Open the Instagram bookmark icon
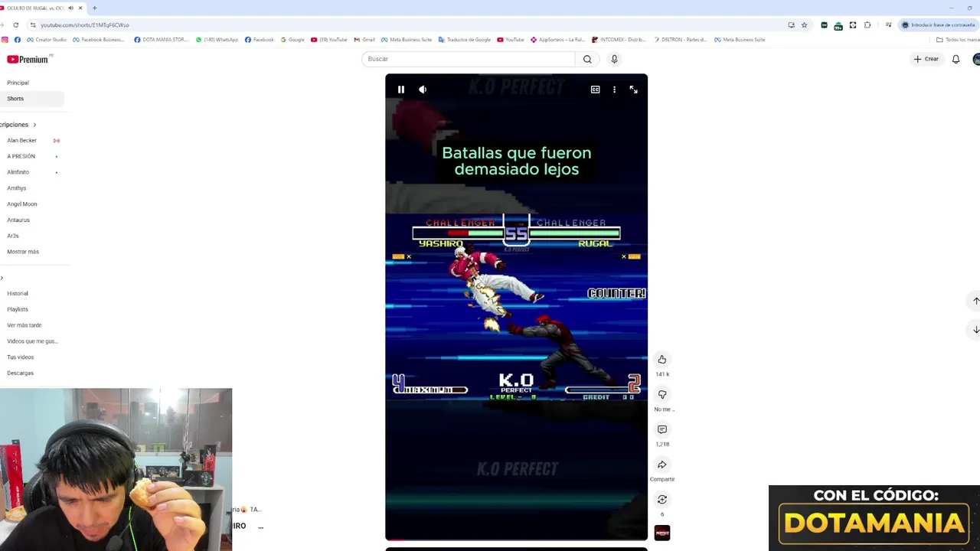This screenshot has height=551, width=980. click(5, 40)
